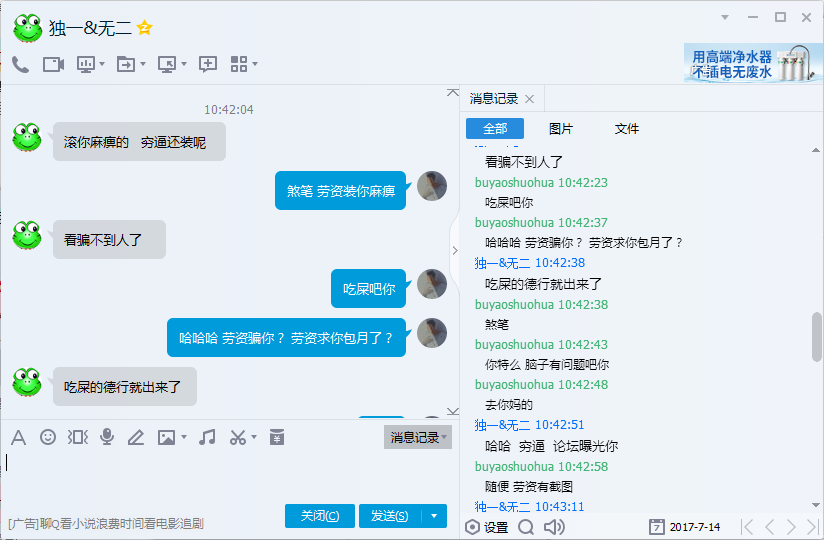This screenshot has width=824, height=540.
Task: Go to previous page of message records
Action: (x=769, y=527)
